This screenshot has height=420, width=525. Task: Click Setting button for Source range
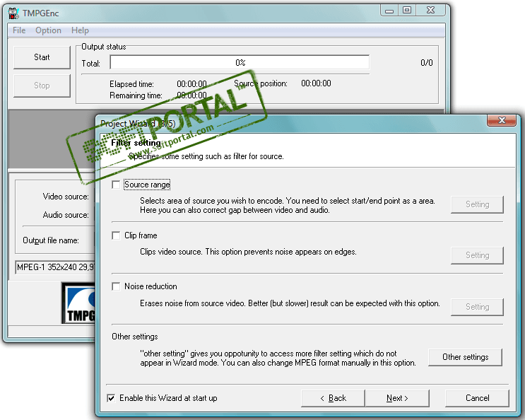pyautogui.click(x=477, y=204)
